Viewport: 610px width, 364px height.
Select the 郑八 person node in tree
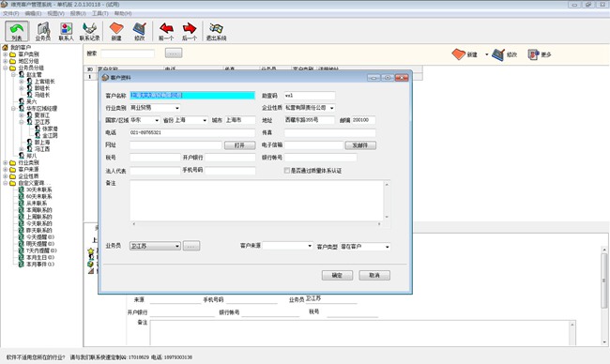[32, 156]
